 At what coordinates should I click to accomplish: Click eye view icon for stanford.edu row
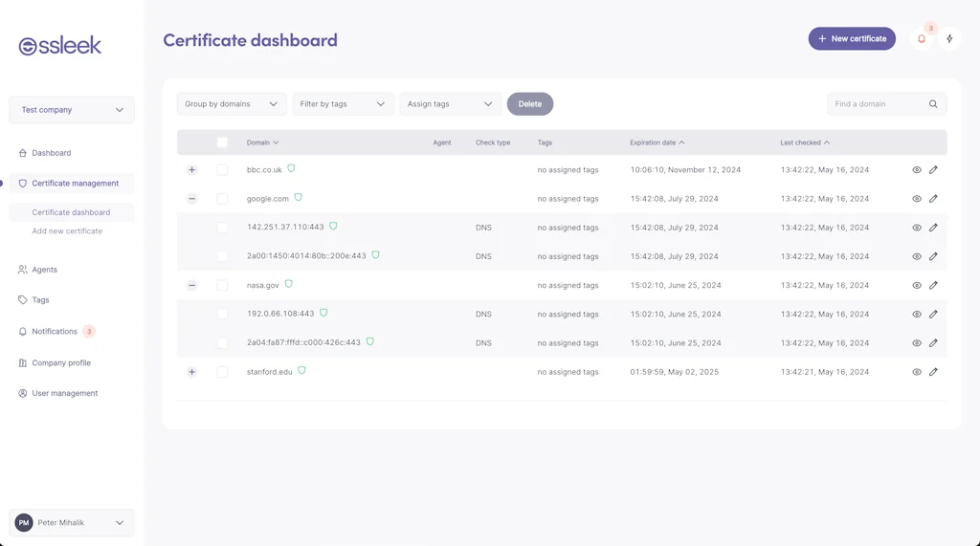pos(916,372)
